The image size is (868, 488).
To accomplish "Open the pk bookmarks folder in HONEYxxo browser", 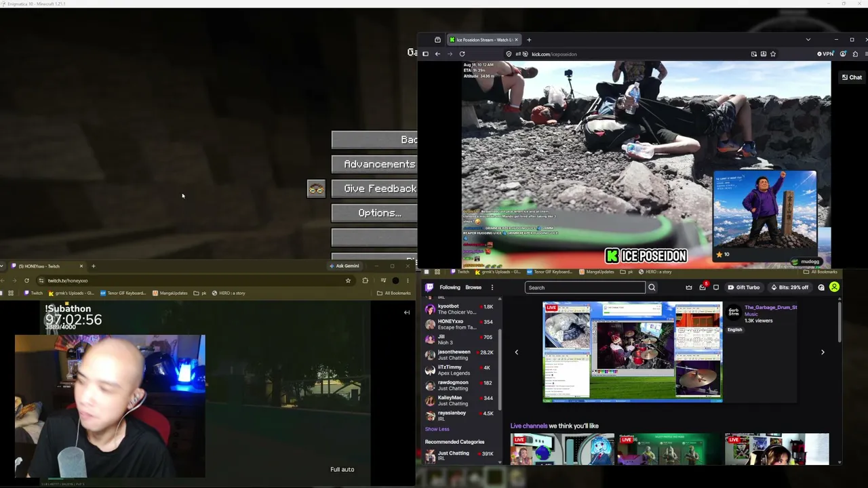I will [199, 293].
